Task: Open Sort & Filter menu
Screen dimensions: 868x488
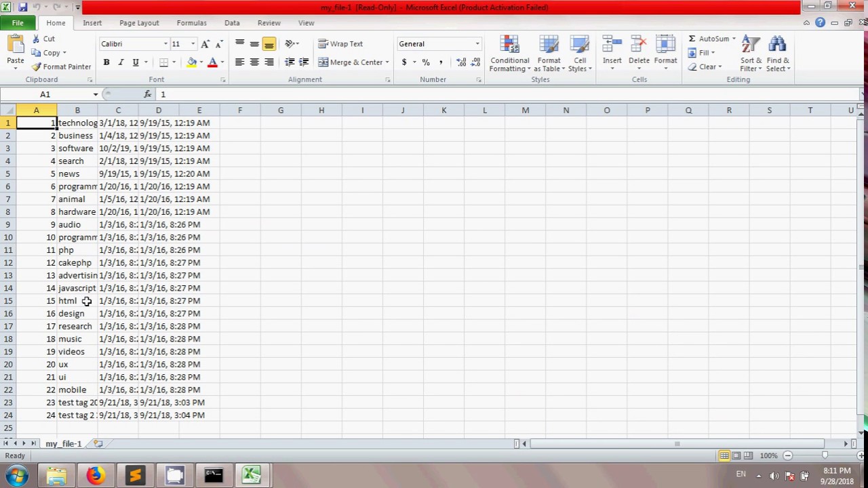Action: 751,54
